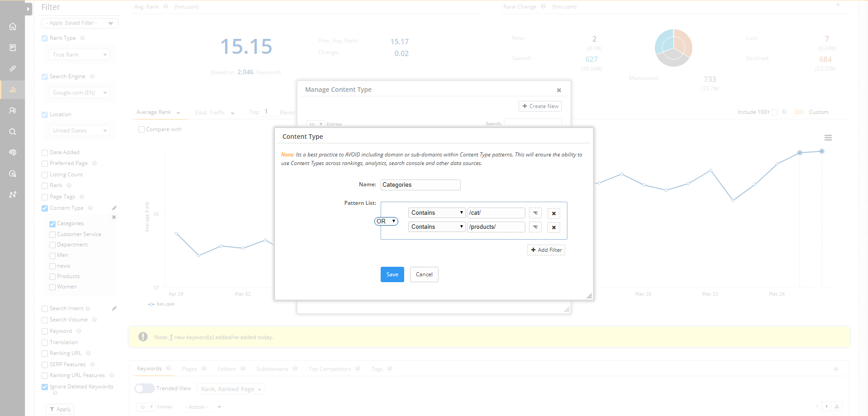This screenshot has height=416, width=868.
Task: Check the Customer Service checkbox
Action: [x=52, y=235]
